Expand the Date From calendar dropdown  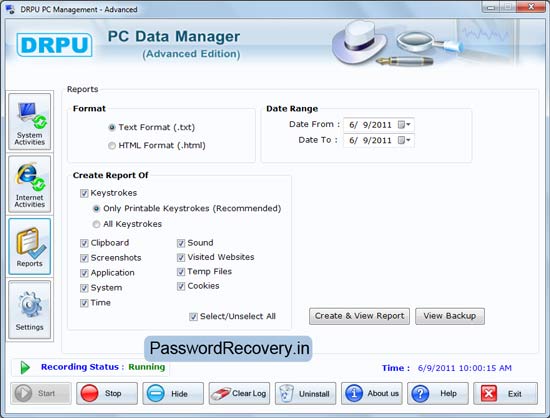tap(404, 124)
